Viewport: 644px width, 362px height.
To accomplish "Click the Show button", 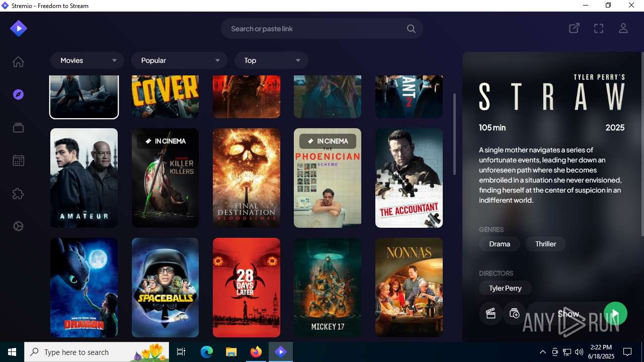I will point(568,314).
